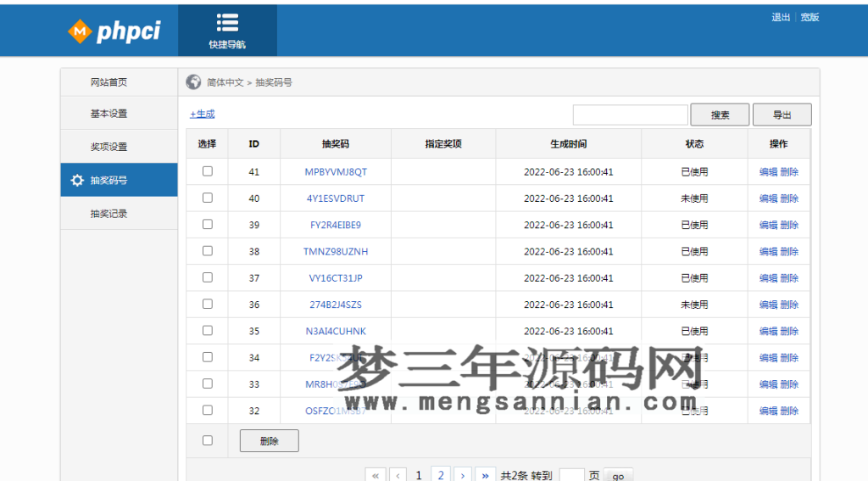Image resolution: width=868 pixels, height=481 pixels.
Task: Open 奖项设置 in sidebar
Action: (119, 147)
